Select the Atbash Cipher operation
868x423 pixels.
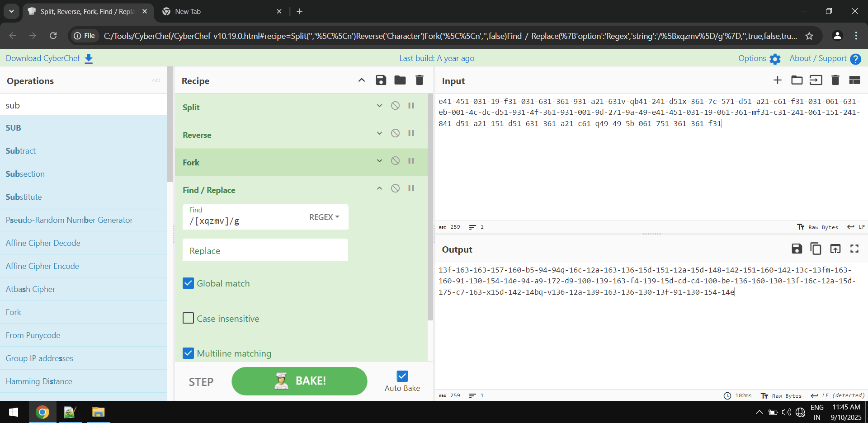pyautogui.click(x=84, y=289)
